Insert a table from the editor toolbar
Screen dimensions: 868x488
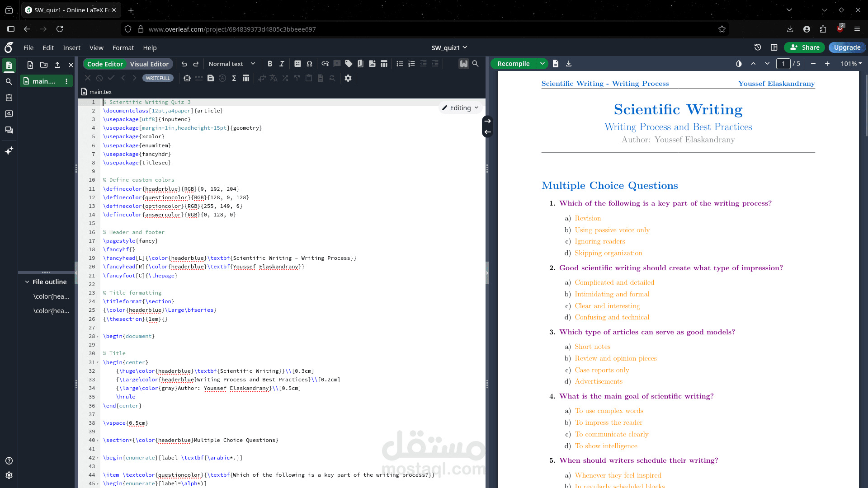coord(384,64)
